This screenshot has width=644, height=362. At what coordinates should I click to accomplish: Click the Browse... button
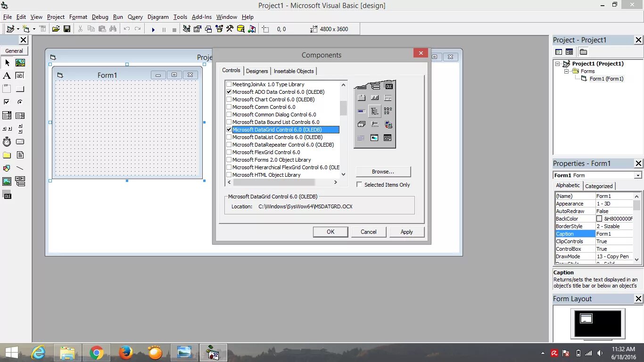[x=383, y=172]
